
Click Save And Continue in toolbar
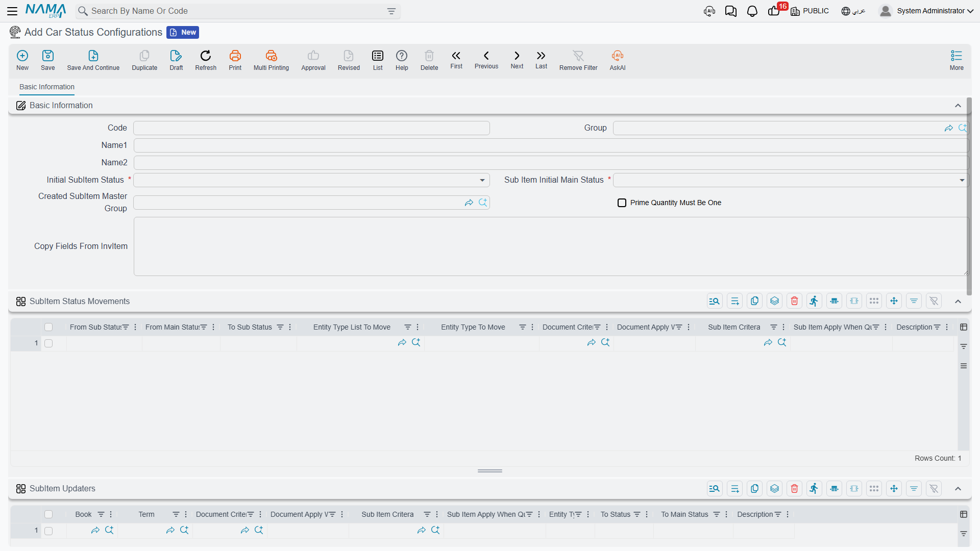click(93, 60)
